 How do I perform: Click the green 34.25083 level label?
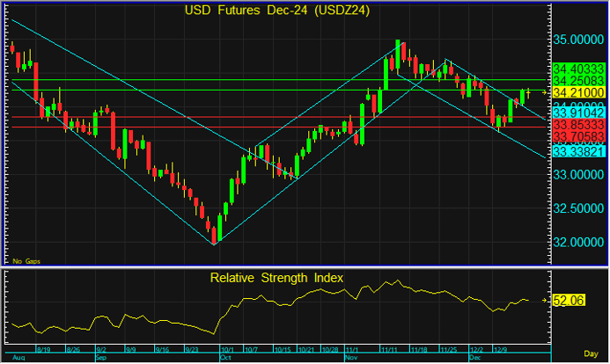(x=579, y=80)
